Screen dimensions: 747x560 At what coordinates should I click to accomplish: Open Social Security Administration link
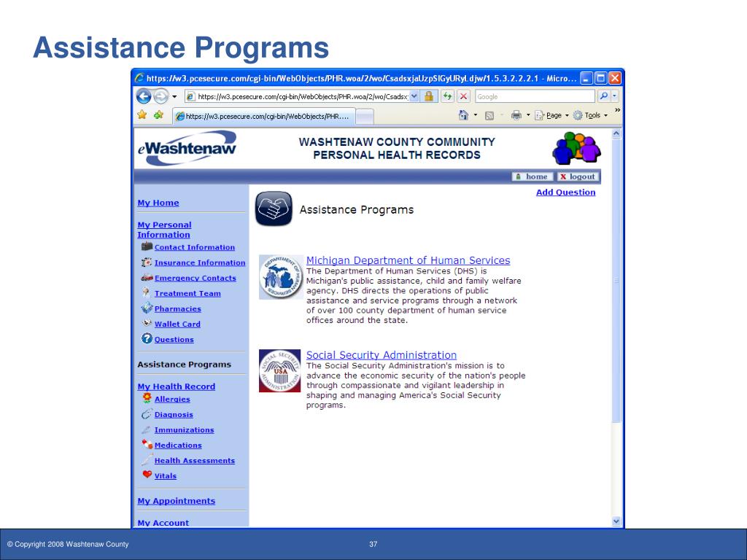click(x=381, y=355)
